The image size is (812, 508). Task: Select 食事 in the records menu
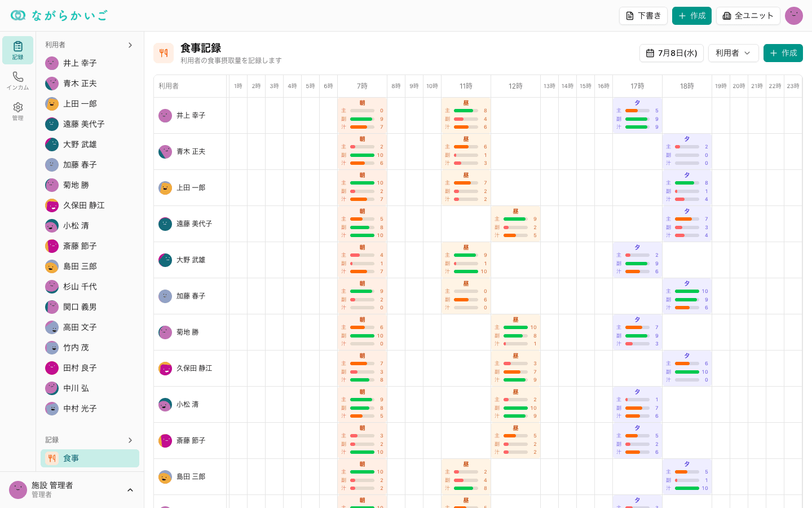click(90, 458)
